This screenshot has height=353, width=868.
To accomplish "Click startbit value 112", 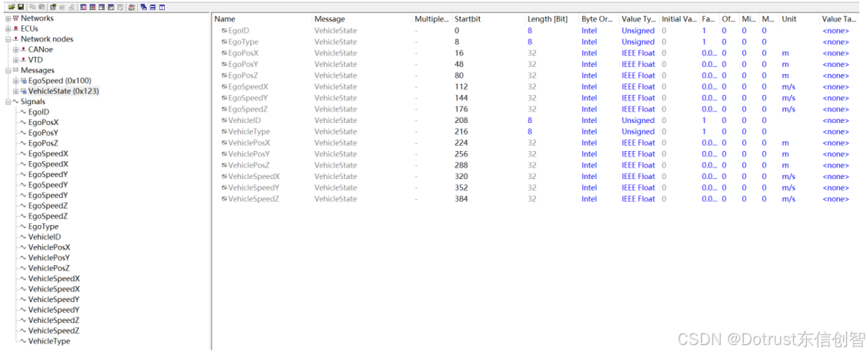I will point(461,87).
